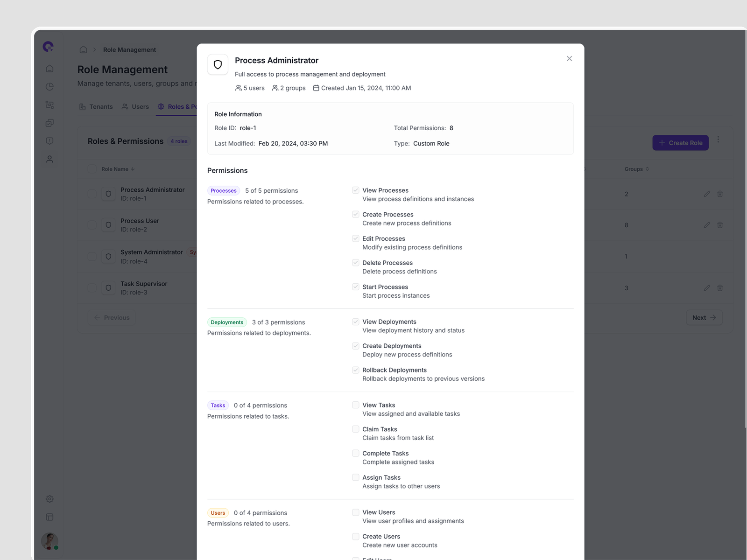This screenshot has width=747, height=560.
Task: Select the Home icon in the sidebar
Action: pos(49,68)
